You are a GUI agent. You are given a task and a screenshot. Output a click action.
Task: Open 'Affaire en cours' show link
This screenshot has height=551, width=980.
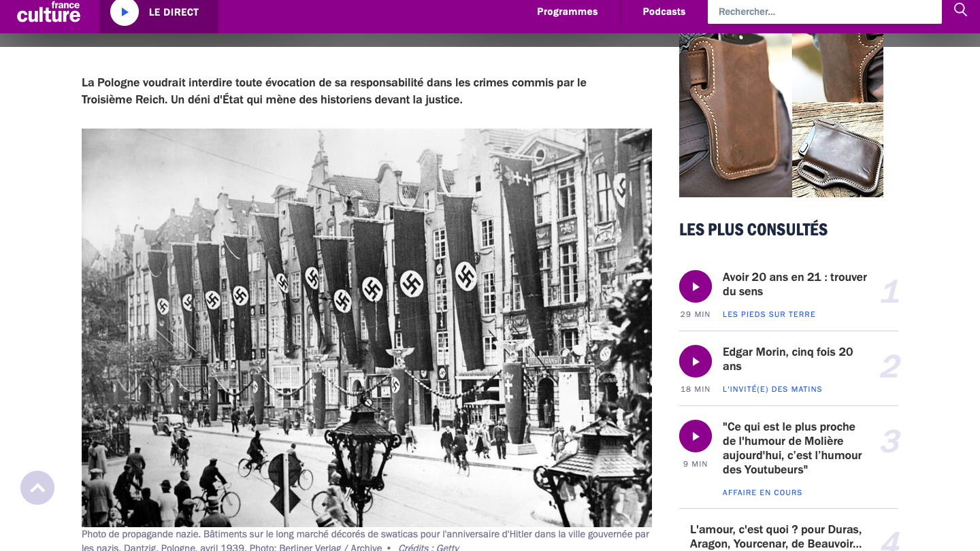click(x=762, y=492)
